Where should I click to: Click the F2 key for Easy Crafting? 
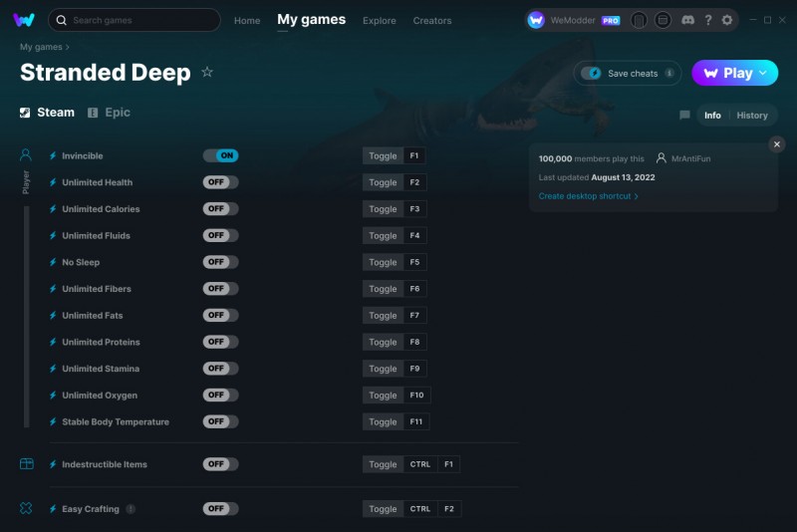tap(449, 509)
